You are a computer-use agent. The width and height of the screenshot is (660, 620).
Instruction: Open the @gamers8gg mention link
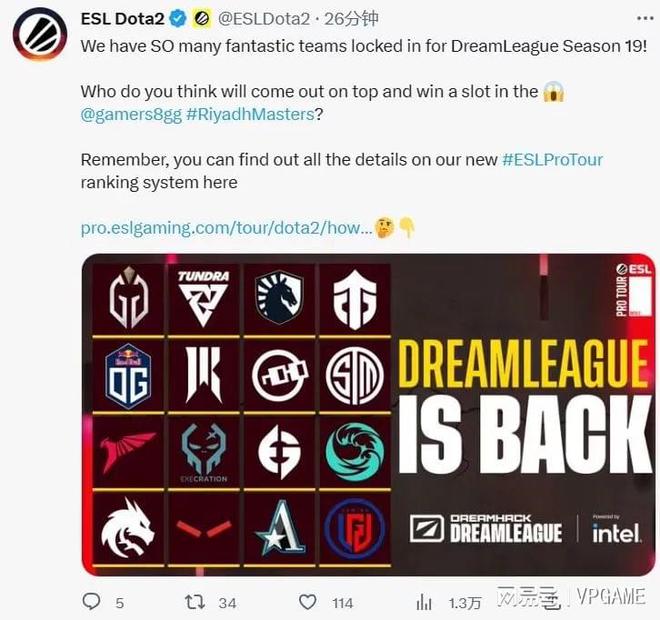coord(131,114)
